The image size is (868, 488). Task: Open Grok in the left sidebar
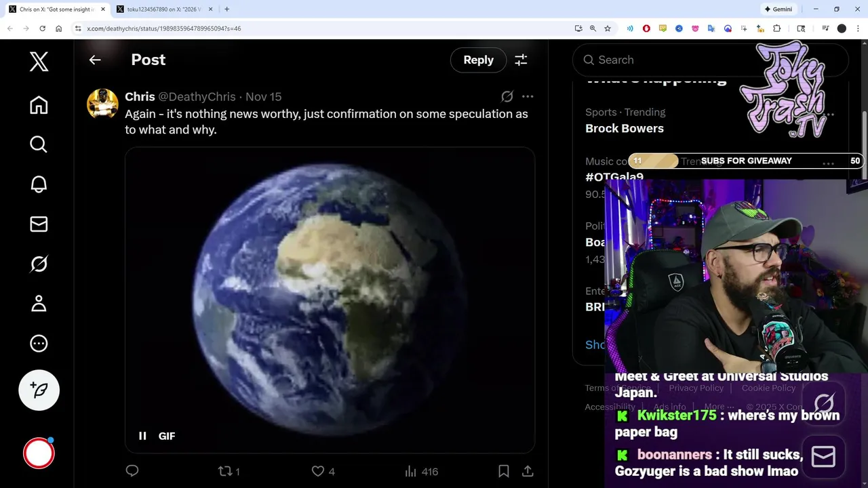point(39,264)
